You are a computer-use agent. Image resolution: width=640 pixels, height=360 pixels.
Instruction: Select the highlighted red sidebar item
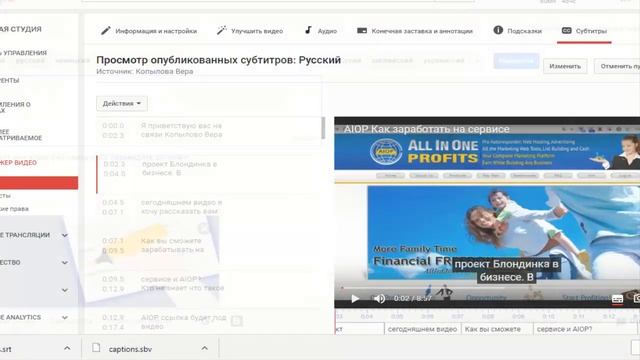(39, 183)
